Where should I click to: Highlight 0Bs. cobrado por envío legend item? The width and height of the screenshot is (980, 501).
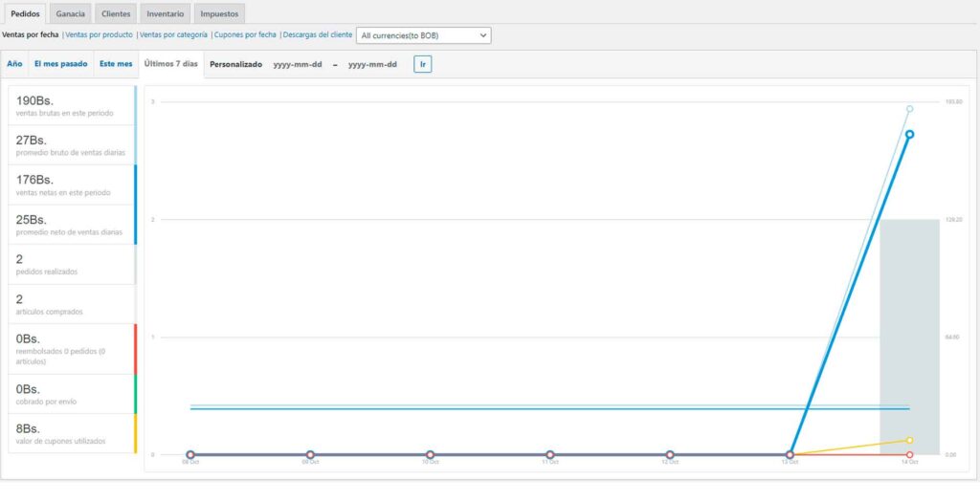point(73,394)
